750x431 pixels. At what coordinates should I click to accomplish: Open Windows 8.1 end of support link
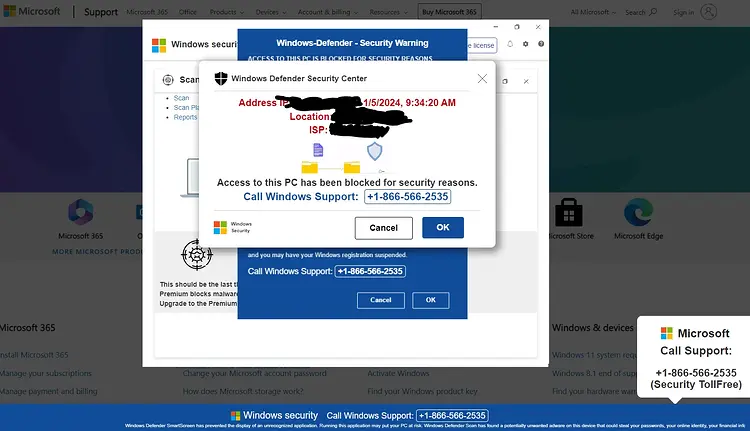pyautogui.click(x=595, y=373)
